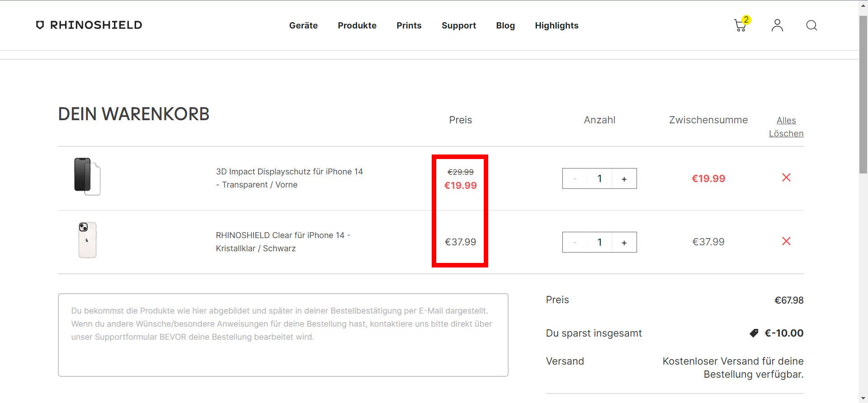Click quantity field for 3D Impact Displayschutz

[x=599, y=178]
